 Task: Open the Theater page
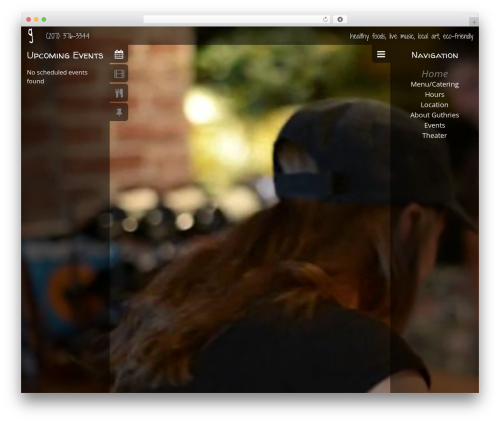[434, 136]
